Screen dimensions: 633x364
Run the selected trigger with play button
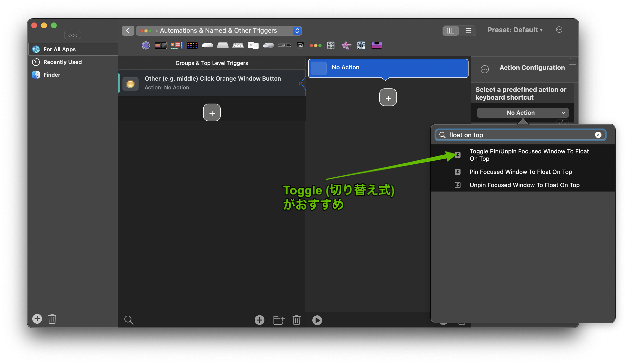coord(317,320)
